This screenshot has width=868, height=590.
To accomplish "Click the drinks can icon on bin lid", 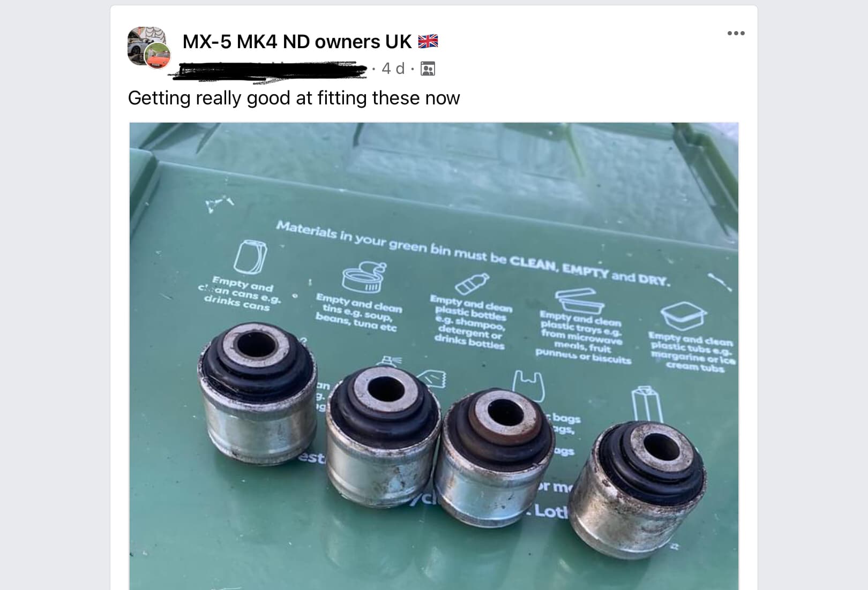I will click(250, 256).
